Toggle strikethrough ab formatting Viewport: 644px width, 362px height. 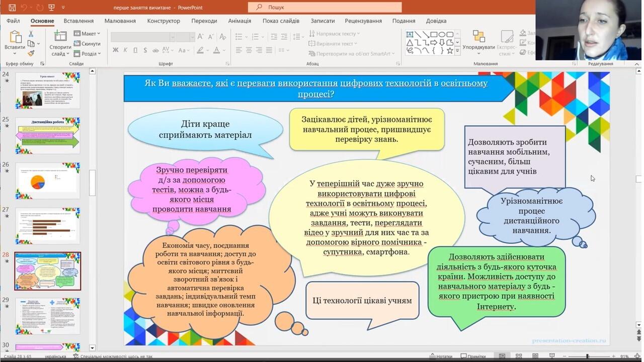pyautogui.click(x=155, y=50)
